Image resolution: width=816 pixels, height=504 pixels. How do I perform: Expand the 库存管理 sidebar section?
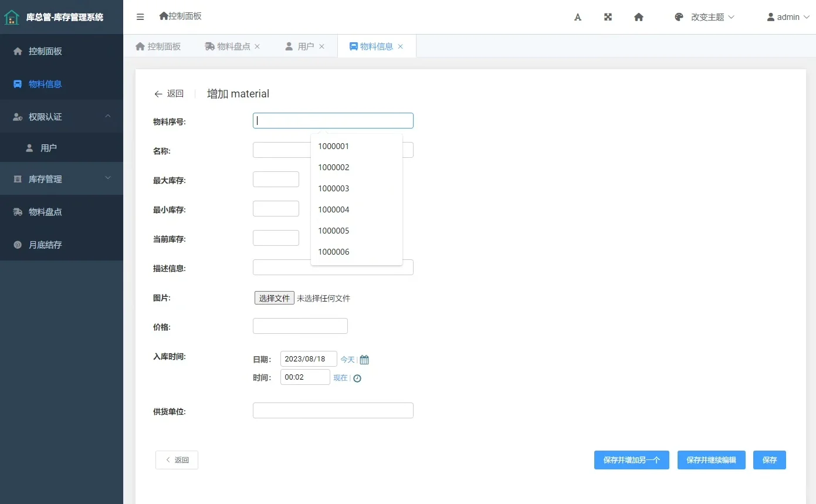[x=62, y=178]
